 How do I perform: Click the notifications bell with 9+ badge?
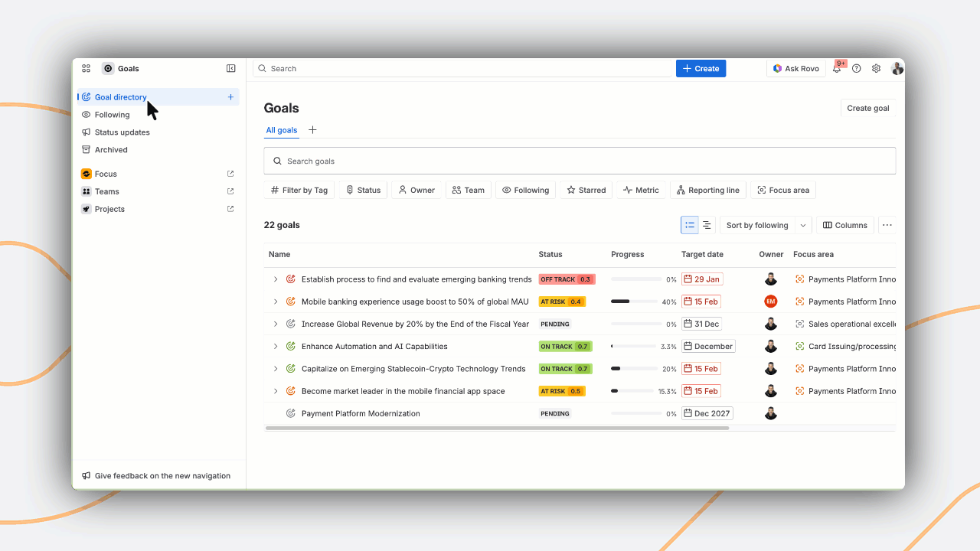(x=837, y=68)
